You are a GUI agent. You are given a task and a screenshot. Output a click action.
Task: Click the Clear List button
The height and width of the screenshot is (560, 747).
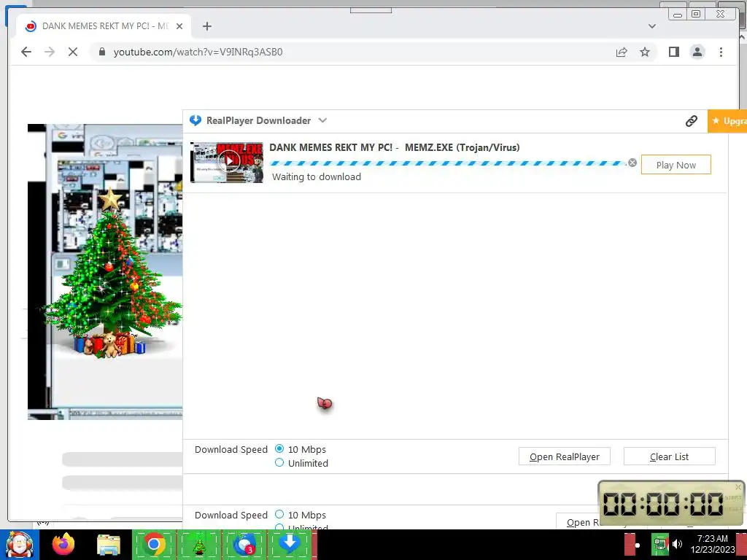click(x=670, y=456)
